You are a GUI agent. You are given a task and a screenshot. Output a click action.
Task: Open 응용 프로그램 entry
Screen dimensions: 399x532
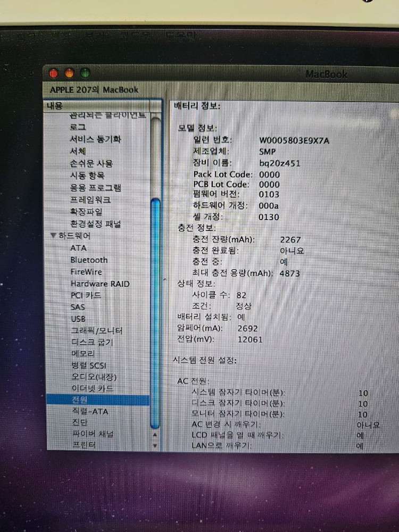coord(95,188)
